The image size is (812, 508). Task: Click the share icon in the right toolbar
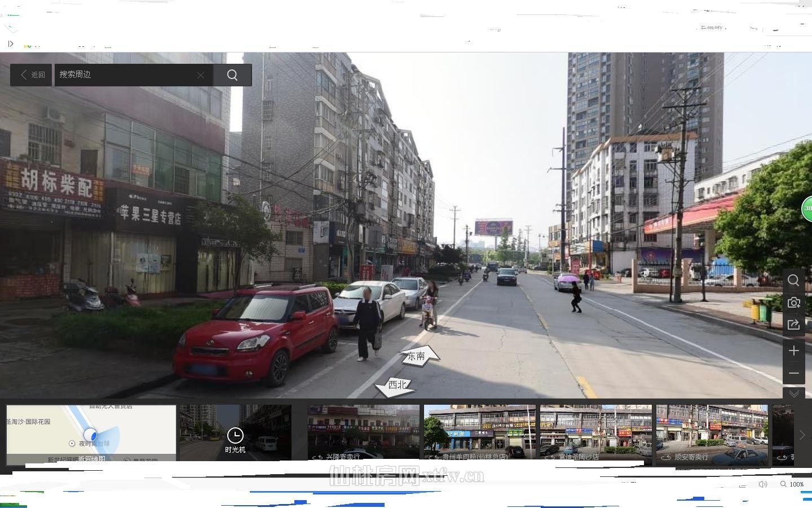tap(793, 325)
